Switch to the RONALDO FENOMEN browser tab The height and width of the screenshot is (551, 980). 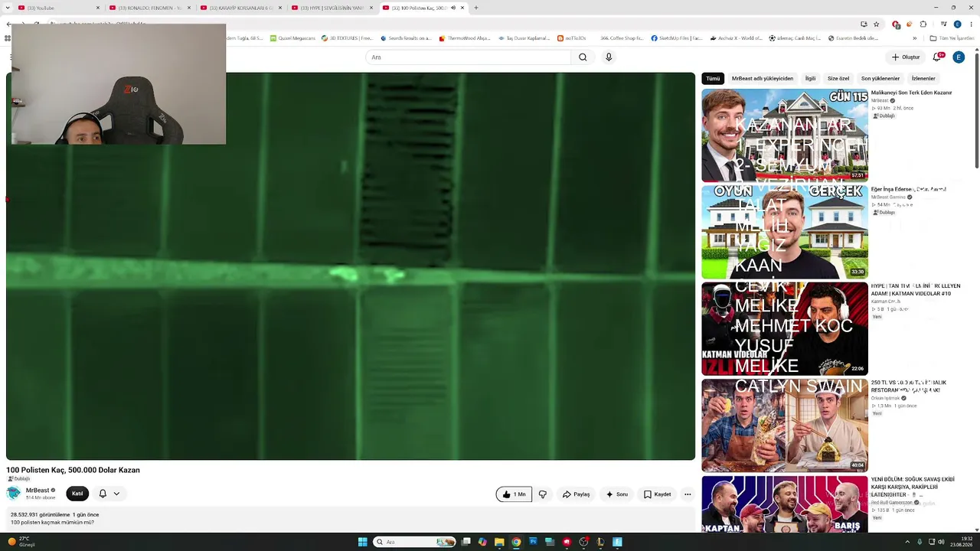click(149, 8)
